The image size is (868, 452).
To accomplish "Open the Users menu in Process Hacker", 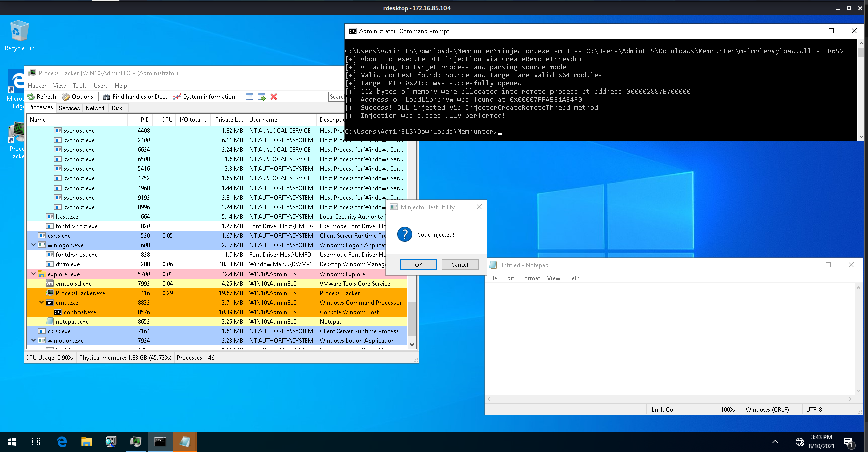I will [101, 86].
